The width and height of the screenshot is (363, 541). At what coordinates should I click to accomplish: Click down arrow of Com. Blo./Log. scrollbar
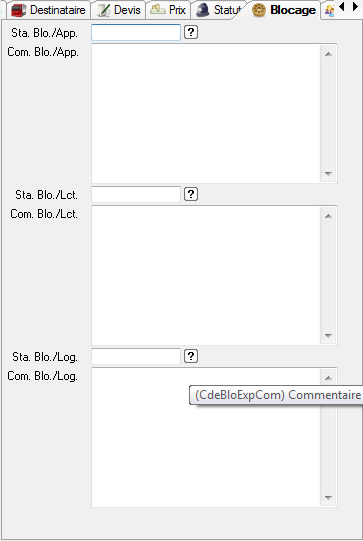[328, 497]
